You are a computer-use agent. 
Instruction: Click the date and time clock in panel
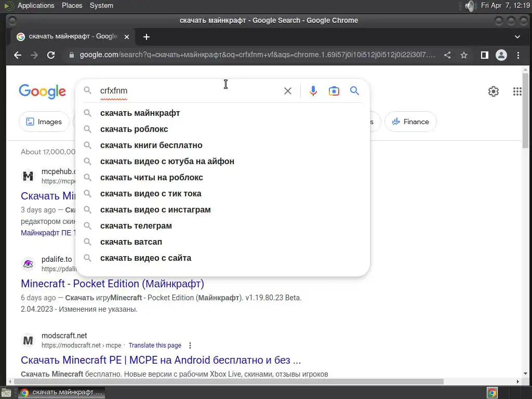point(506,5)
